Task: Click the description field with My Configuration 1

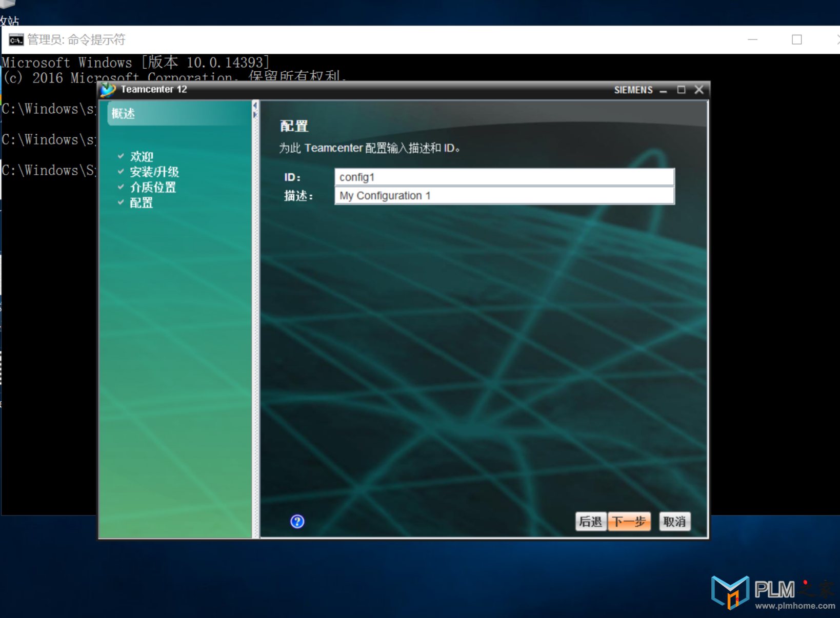Action: pyautogui.click(x=504, y=195)
